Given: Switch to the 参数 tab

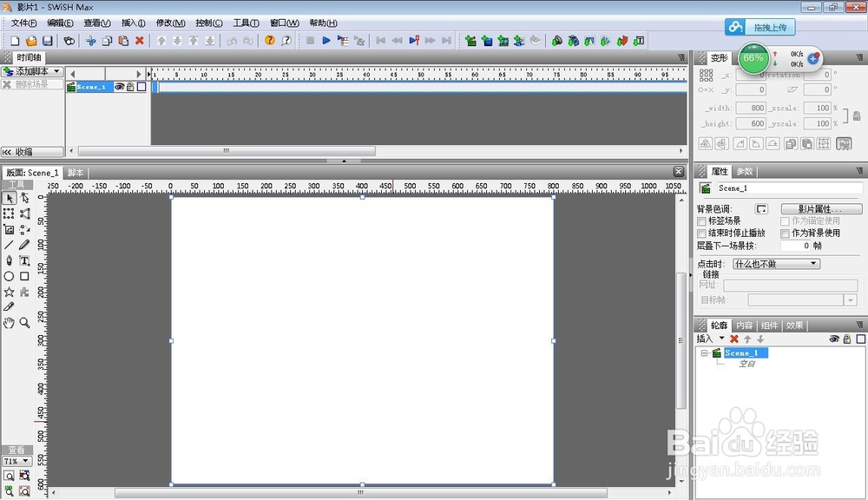Looking at the screenshot, I should [x=745, y=172].
